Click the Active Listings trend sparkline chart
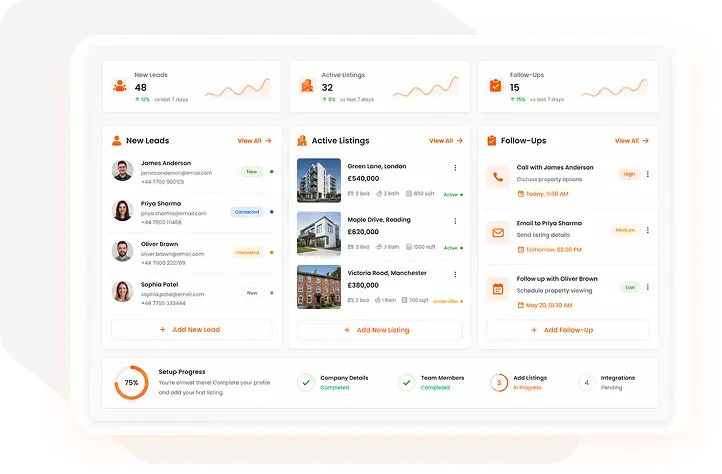 point(426,87)
